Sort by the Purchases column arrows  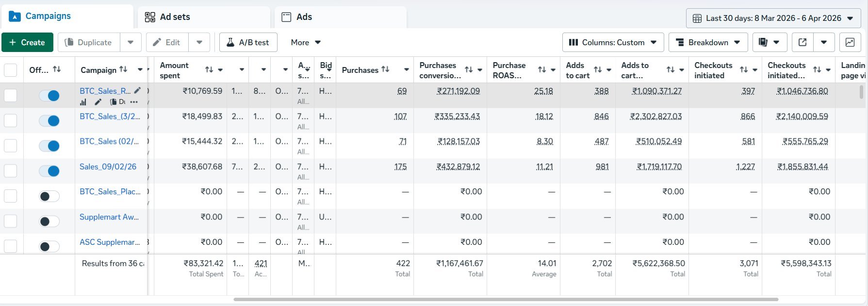tap(385, 69)
